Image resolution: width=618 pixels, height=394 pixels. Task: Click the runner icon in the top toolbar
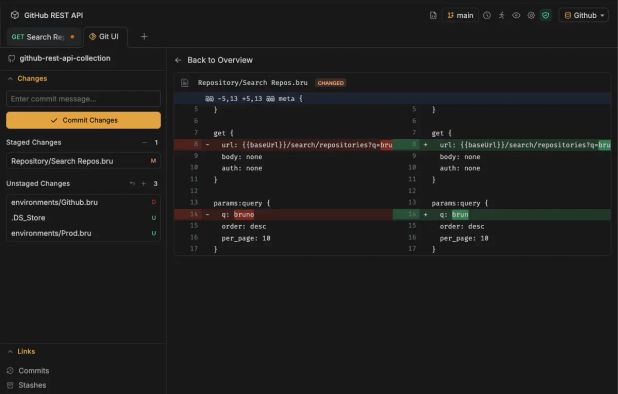click(501, 15)
